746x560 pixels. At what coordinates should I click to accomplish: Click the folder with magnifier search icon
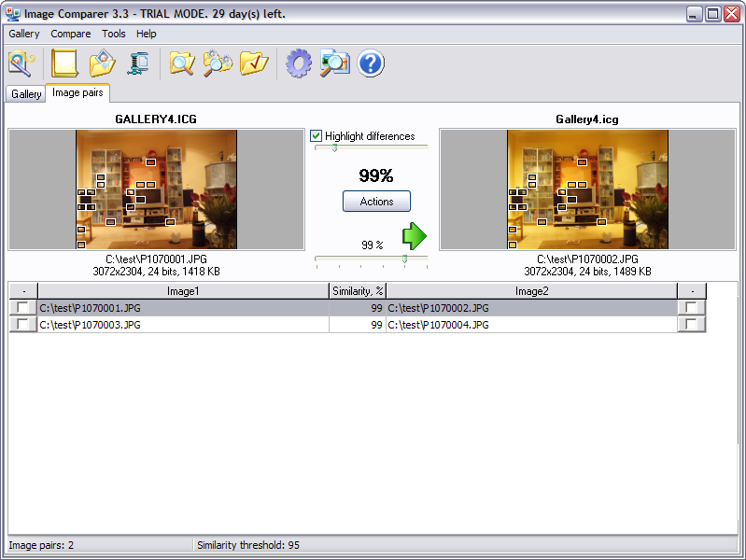coord(182,63)
